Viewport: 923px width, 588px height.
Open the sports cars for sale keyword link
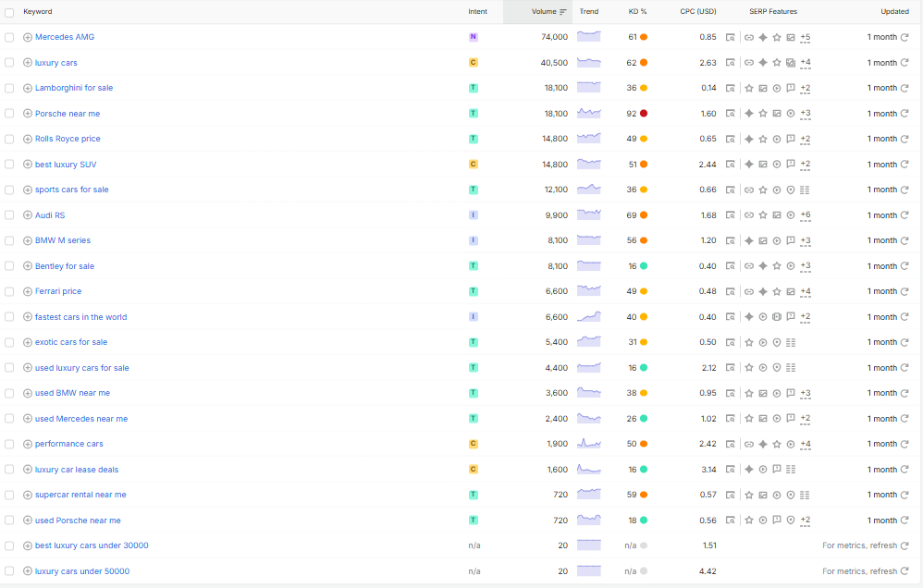[72, 190]
